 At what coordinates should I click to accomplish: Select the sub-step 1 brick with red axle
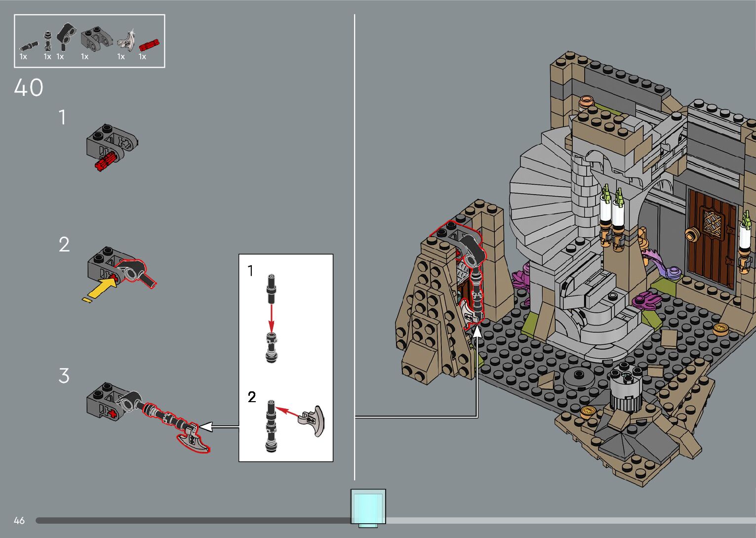[x=112, y=146]
